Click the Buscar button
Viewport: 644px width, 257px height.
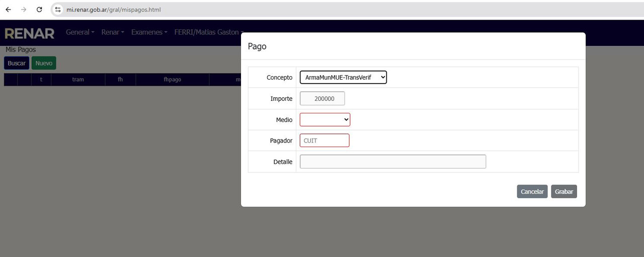tap(17, 63)
